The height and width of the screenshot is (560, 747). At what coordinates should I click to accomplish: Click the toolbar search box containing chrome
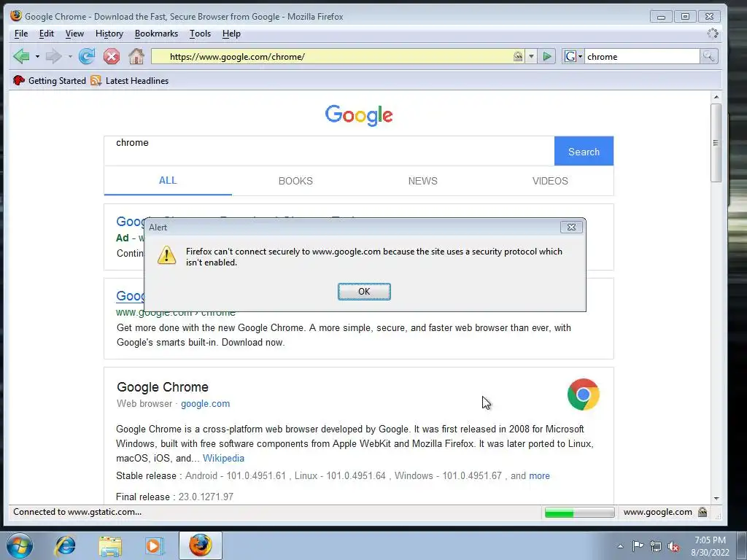point(642,57)
